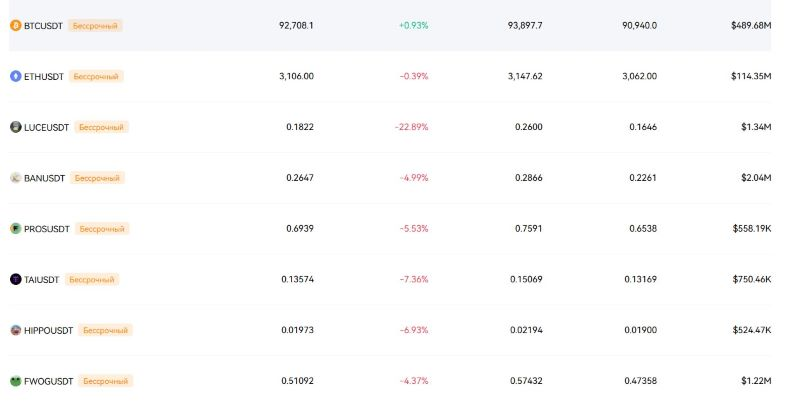800x403 pixels.
Task: Click the FWOGUSDT frog icon
Action: tap(15, 381)
